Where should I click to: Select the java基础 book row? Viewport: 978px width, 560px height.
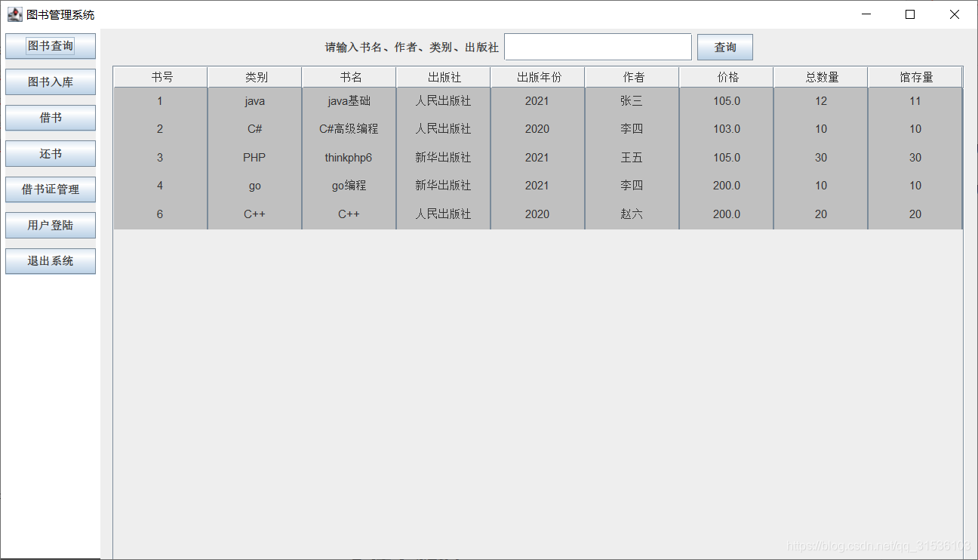pyautogui.click(x=349, y=100)
